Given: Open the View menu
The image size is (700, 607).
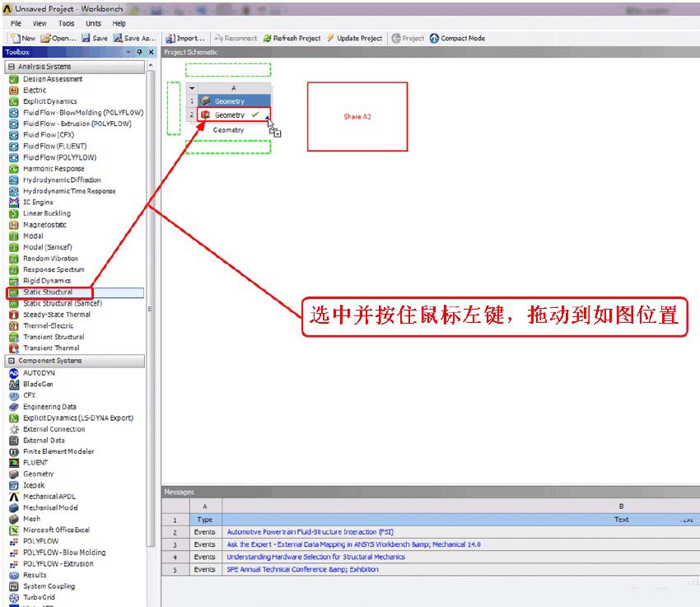Looking at the screenshot, I should (40, 23).
